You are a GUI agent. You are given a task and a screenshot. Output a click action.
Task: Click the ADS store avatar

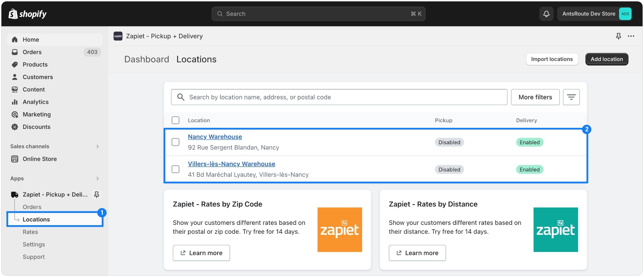[625, 14]
